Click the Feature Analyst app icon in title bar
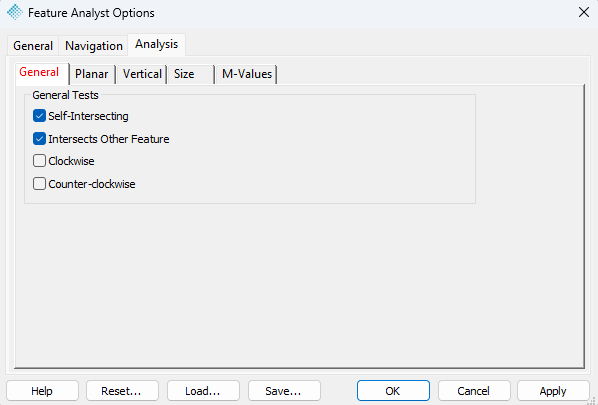 pyautogui.click(x=15, y=13)
